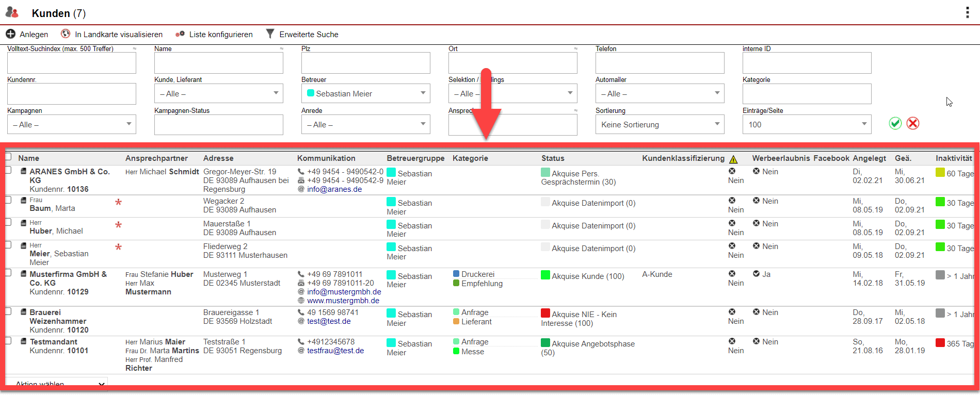The height and width of the screenshot is (396, 980).
Task: Click the green checkmark apply filter icon
Action: (x=895, y=123)
